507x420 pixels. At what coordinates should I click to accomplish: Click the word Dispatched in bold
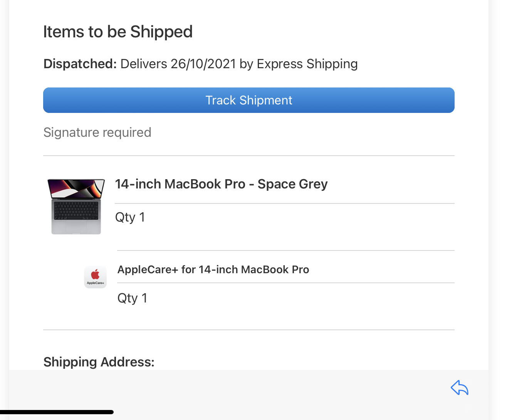[80, 64]
